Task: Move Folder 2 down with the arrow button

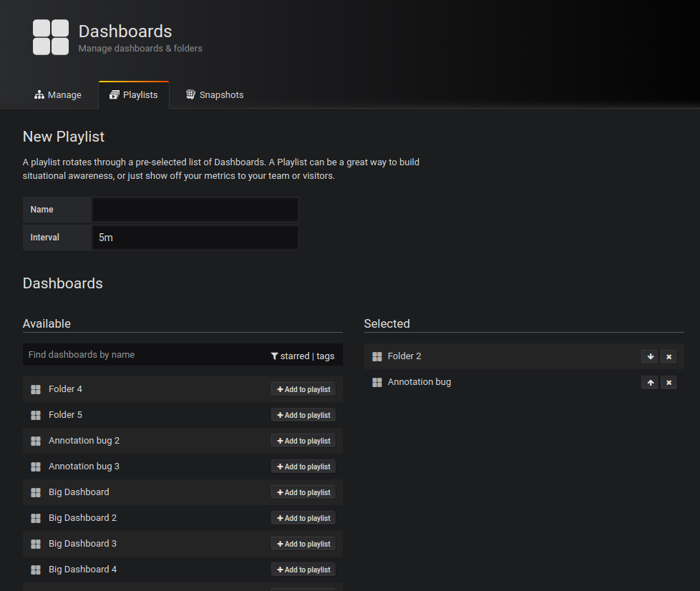Action: 650,356
